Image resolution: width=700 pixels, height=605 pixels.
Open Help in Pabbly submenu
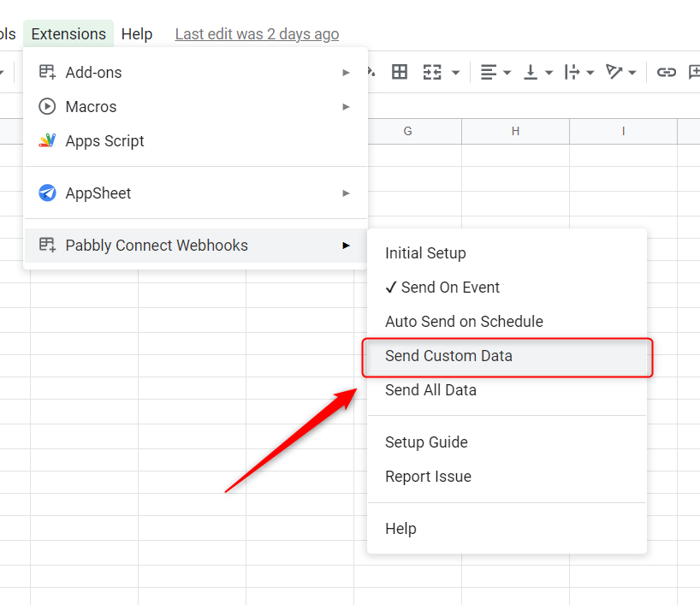pos(507,529)
